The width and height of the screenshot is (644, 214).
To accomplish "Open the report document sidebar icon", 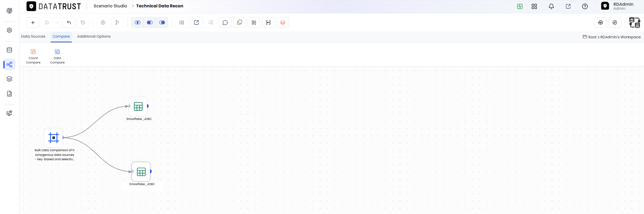I will tap(9, 94).
